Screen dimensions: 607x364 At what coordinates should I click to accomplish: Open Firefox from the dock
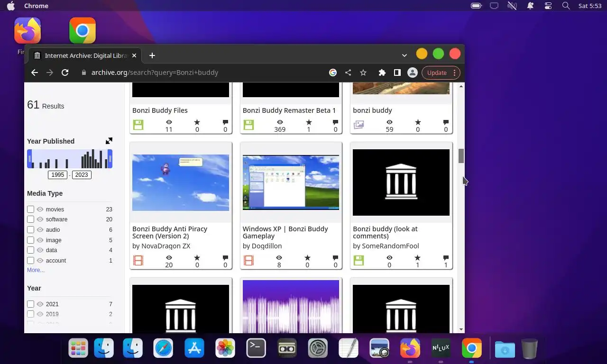[410, 349]
